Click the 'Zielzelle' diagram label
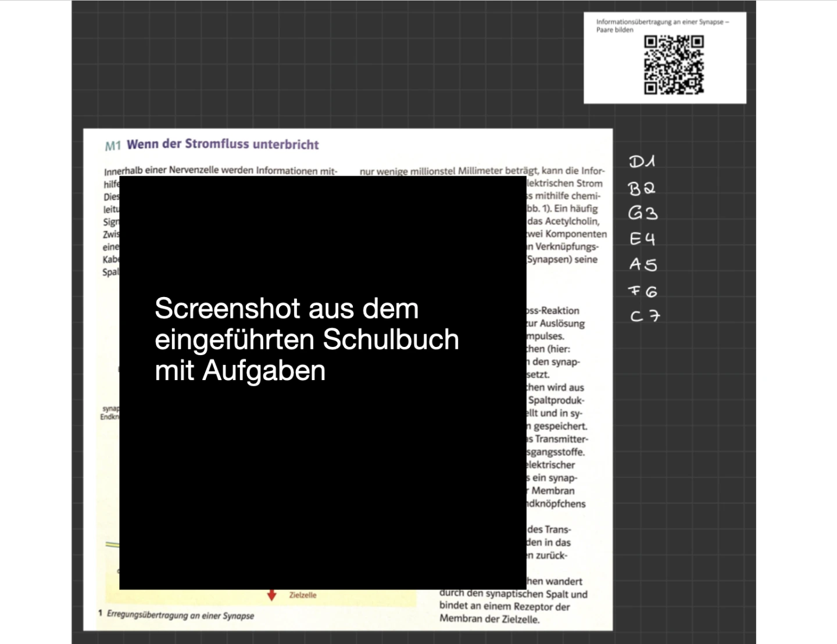 coord(303,595)
